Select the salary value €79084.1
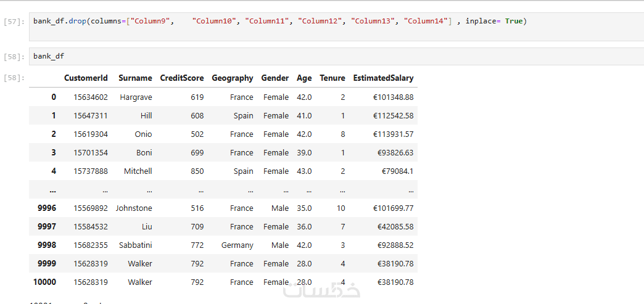 point(393,171)
